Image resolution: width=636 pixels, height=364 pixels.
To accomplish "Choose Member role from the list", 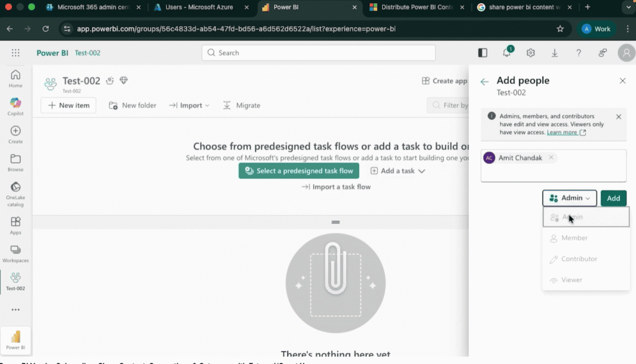I will point(586,238).
